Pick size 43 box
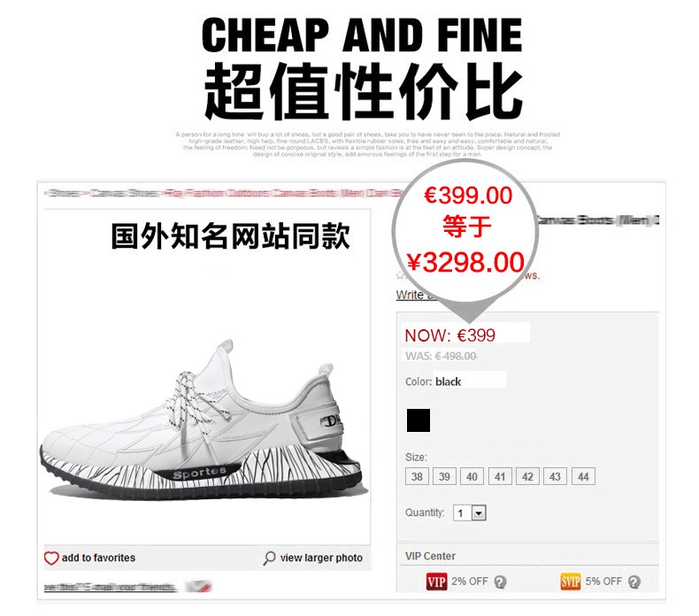 click(x=555, y=476)
